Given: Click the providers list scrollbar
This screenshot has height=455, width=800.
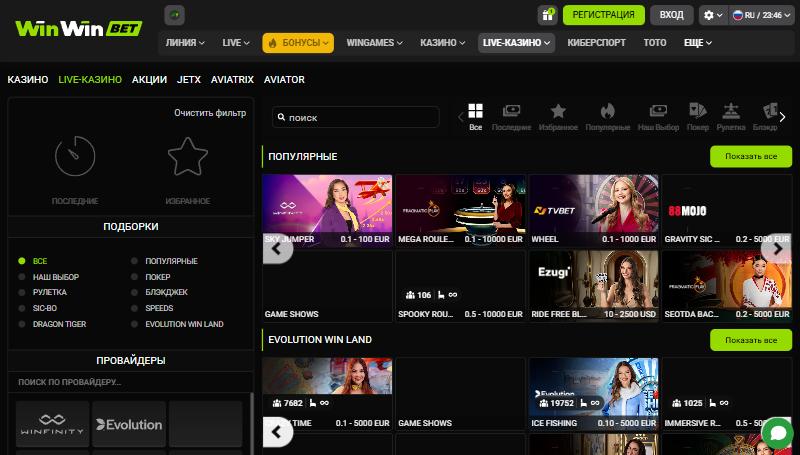Looking at the screenshot, I should coord(251,423).
